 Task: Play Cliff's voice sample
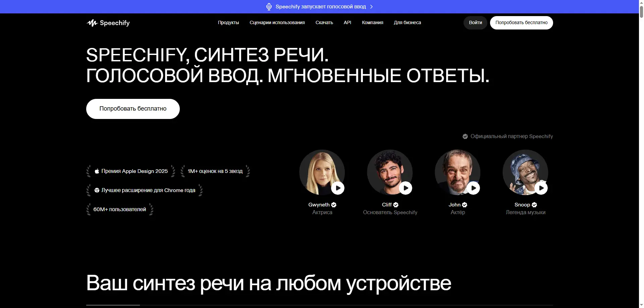point(406,188)
